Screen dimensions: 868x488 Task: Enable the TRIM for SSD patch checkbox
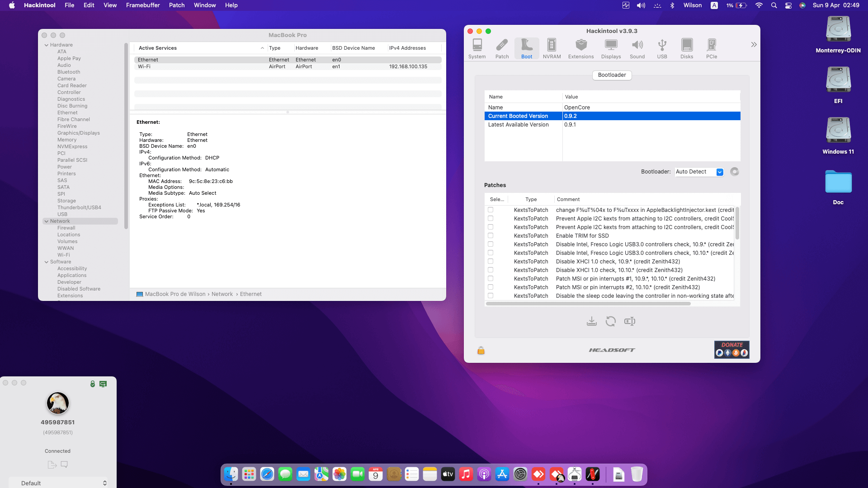coord(491,235)
